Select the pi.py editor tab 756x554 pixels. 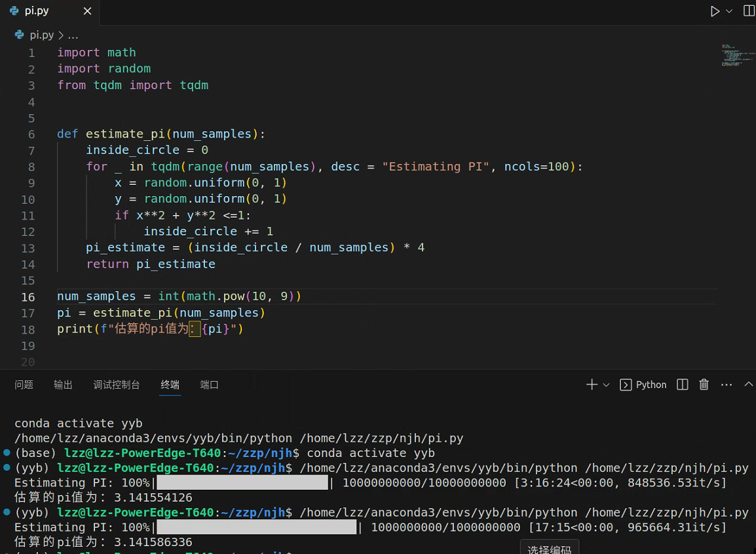tap(50, 11)
